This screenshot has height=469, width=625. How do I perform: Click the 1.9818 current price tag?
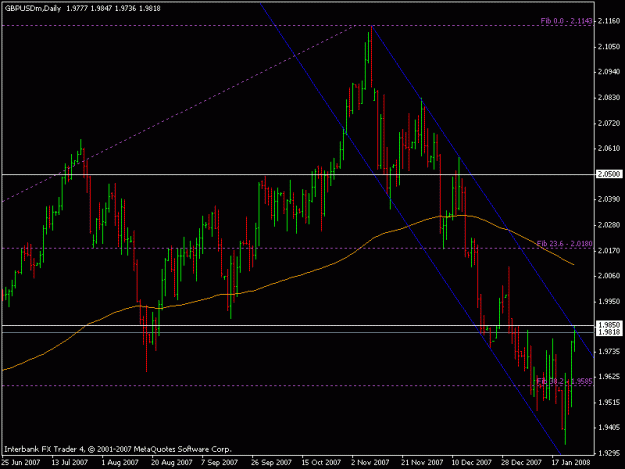coord(609,332)
